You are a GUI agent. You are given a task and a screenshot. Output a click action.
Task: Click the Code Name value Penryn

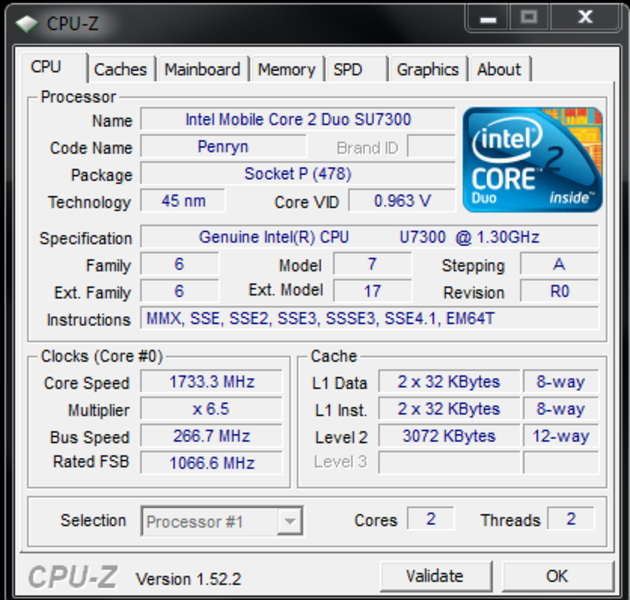pyautogui.click(x=223, y=147)
